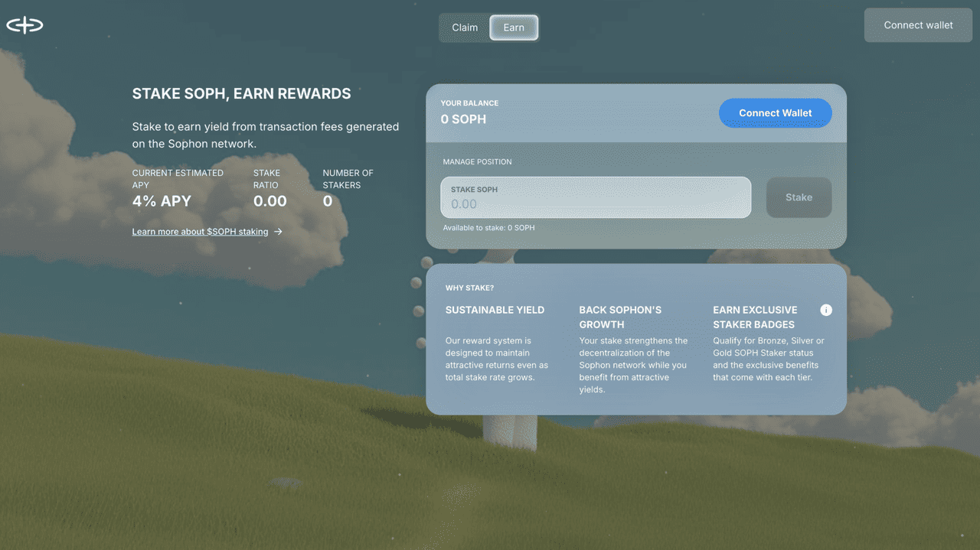Viewport: 980px width, 550px height.
Task: Click the Sophon logo icon
Action: click(24, 25)
